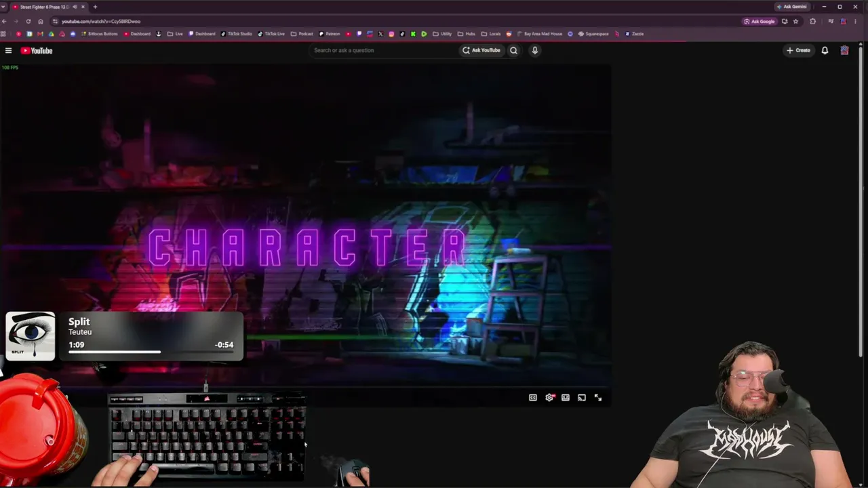Open the media control toolbar icon
The image size is (868, 488).
coord(831,21)
